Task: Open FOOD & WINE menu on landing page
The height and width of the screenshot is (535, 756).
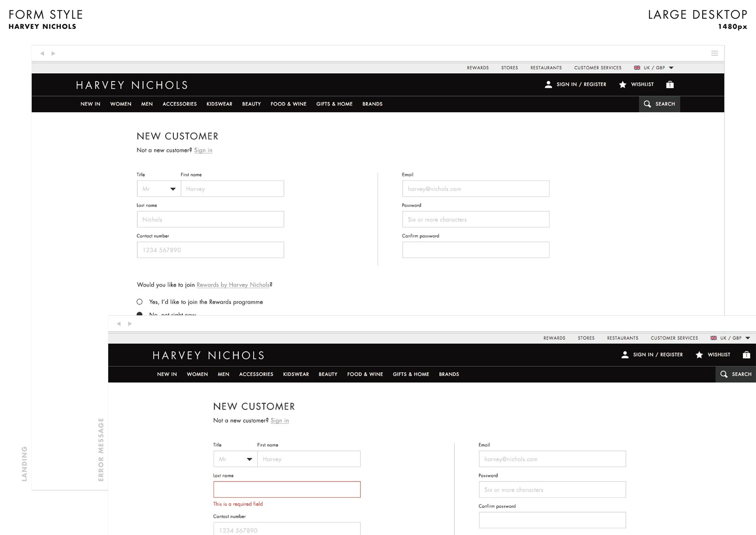Action: tap(288, 104)
